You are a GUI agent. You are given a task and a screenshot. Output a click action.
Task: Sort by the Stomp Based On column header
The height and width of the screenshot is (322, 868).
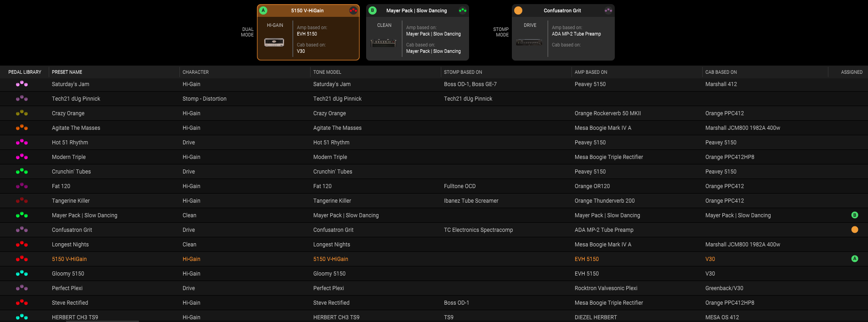463,72
